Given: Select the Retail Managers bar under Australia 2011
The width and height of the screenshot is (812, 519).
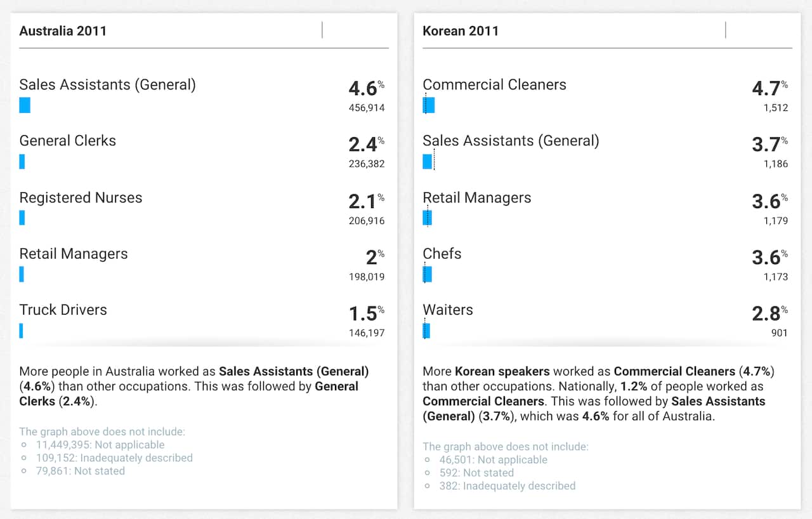Looking at the screenshot, I should (22, 274).
